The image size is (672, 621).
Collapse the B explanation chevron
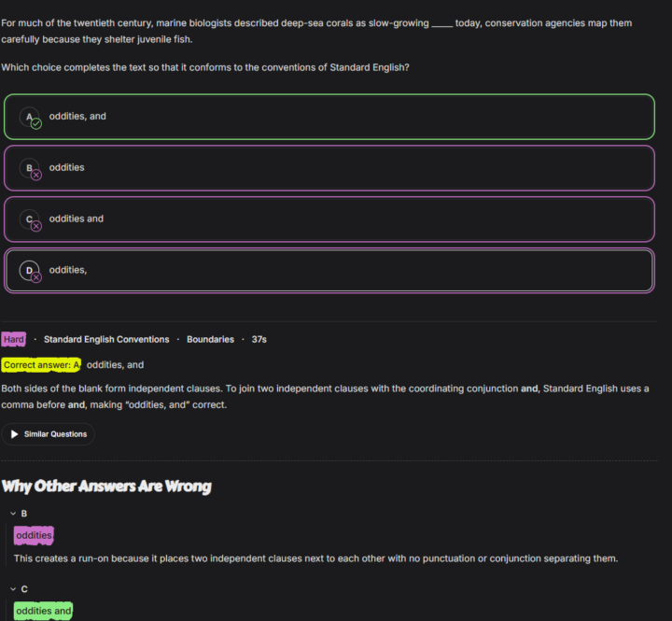click(x=13, y=514)
